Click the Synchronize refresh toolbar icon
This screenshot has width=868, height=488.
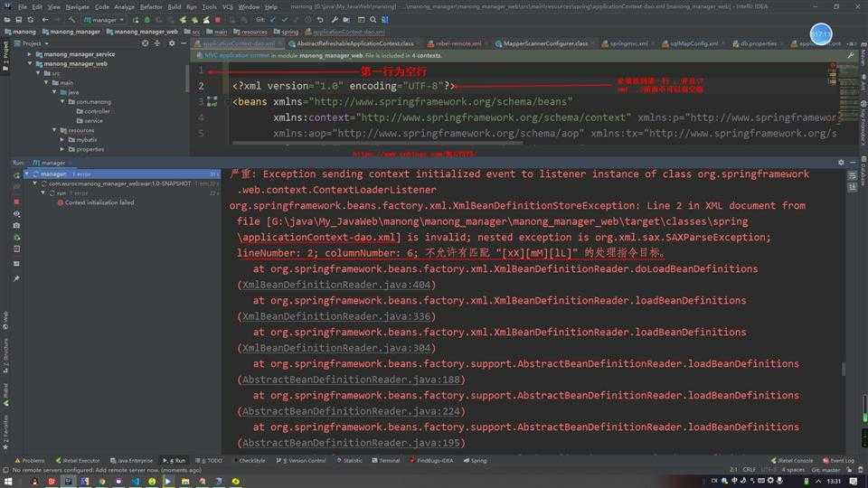pyautogui.click(x=31, y=19)
